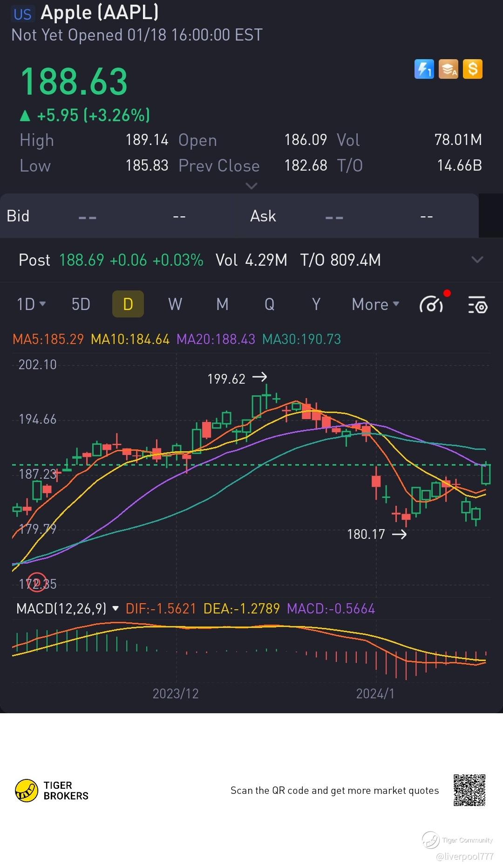Tap the MA30:190.73 legend
This screenshot has height=868, width=503.
[301, 339]
